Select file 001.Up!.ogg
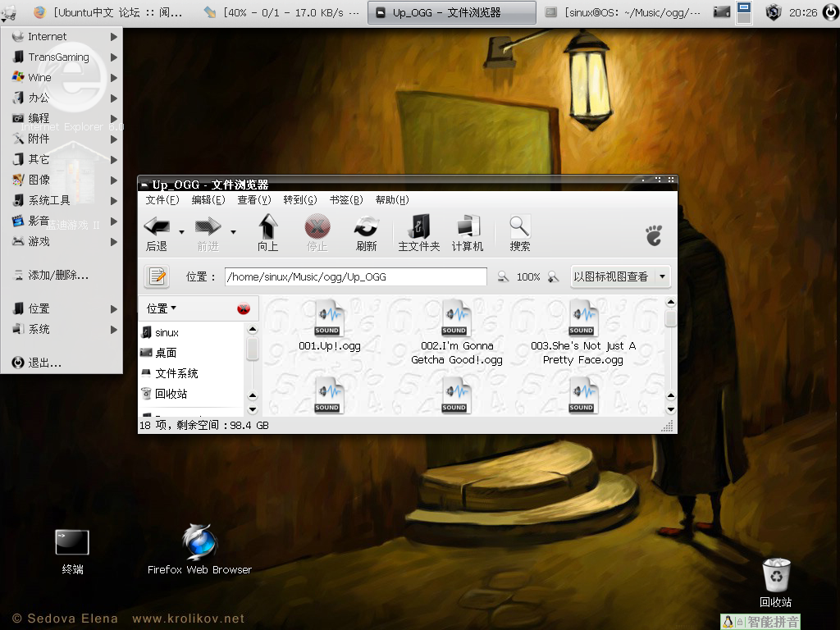This screenshot has width=840, height=630. pyautogui.click(x=330, y=326)
